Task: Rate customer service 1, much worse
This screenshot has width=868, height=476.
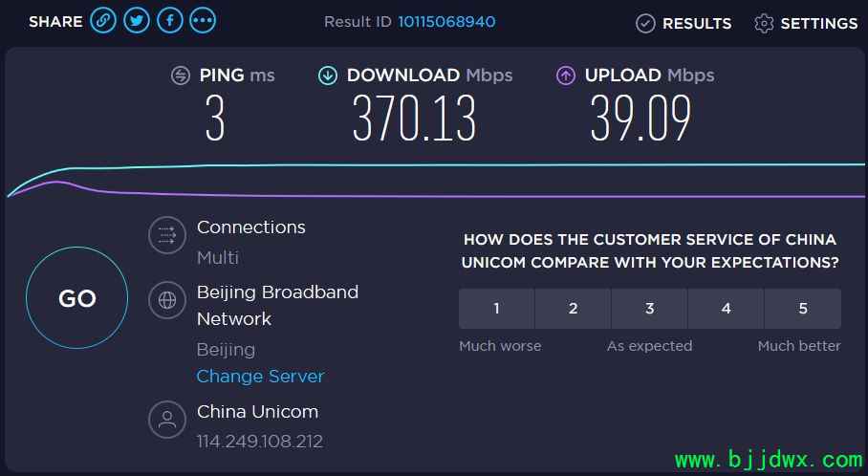Action: coord(496,309)
